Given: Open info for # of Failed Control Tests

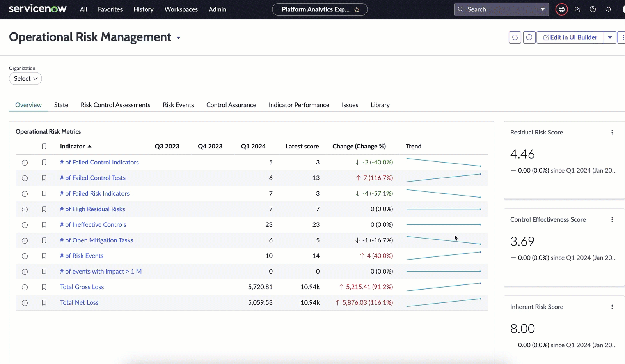Looking at the screenshot, I should click(25, 178).
